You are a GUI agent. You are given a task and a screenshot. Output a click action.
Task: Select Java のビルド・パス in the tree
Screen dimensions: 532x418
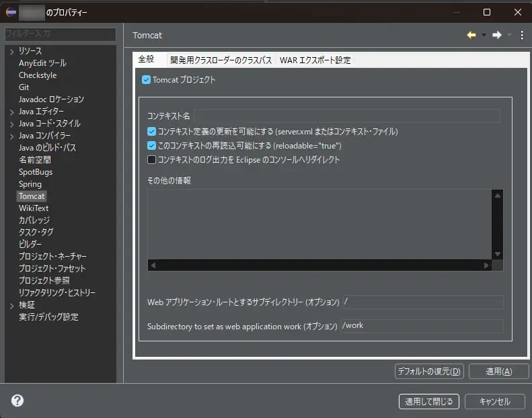click(47, 148)
